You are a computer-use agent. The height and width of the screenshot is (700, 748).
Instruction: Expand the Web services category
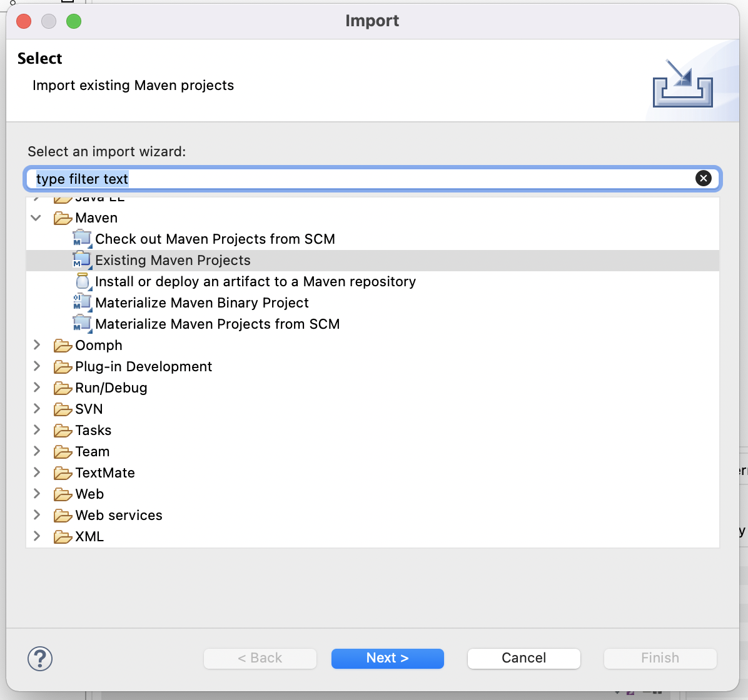(37, 515)
